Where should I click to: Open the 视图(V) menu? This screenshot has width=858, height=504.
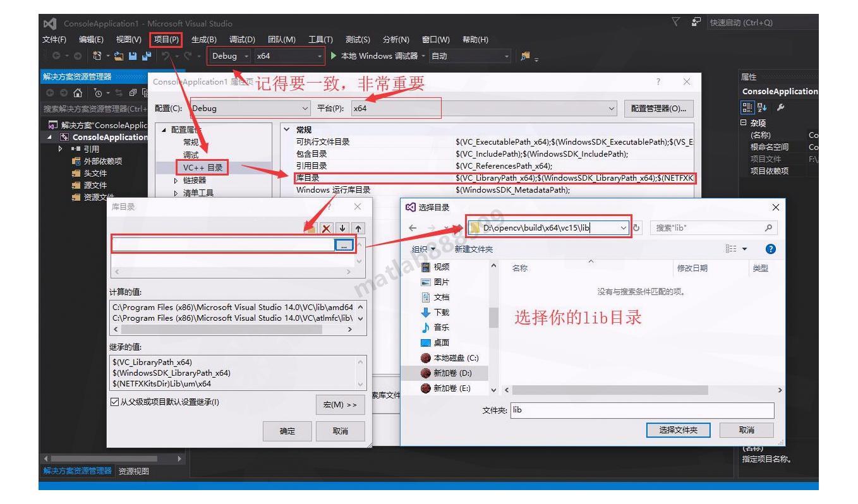click(x=129, y=40)
